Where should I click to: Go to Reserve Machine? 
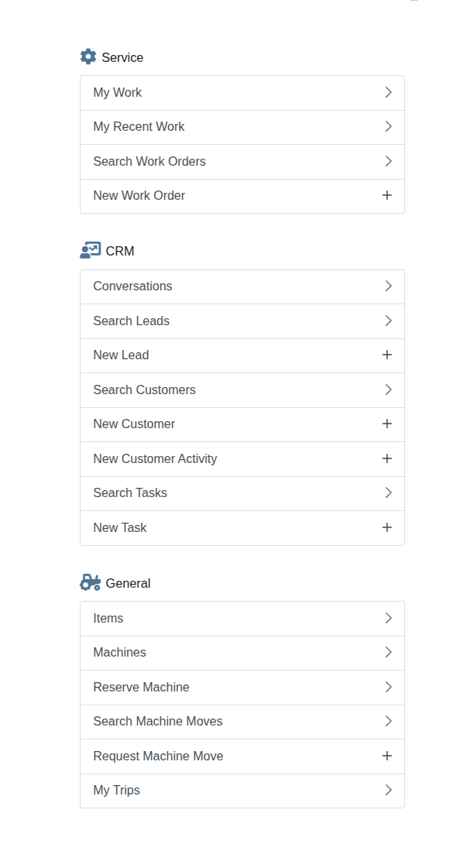pyautogui.click(x=242, y=687)
